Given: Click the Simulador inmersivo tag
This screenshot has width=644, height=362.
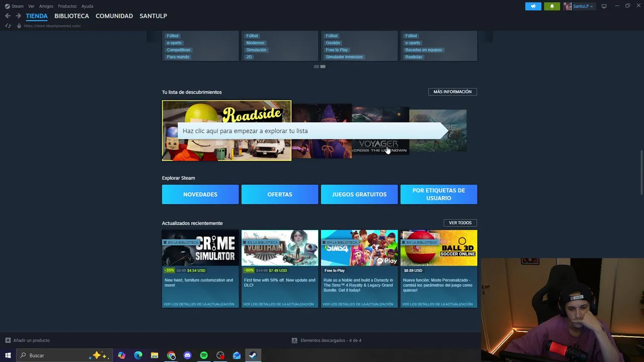Looking at the screenshot, I should click(x=344, y=57).
